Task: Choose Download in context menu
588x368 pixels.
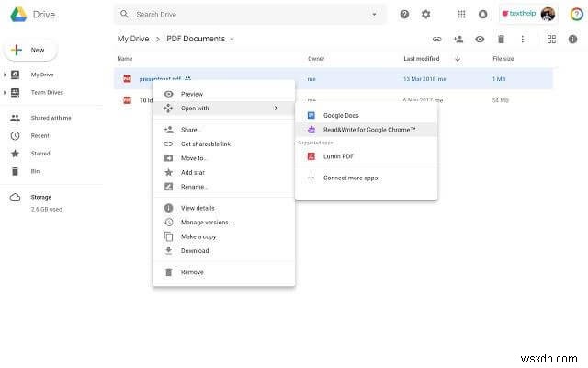Action: tap(224, 251)
